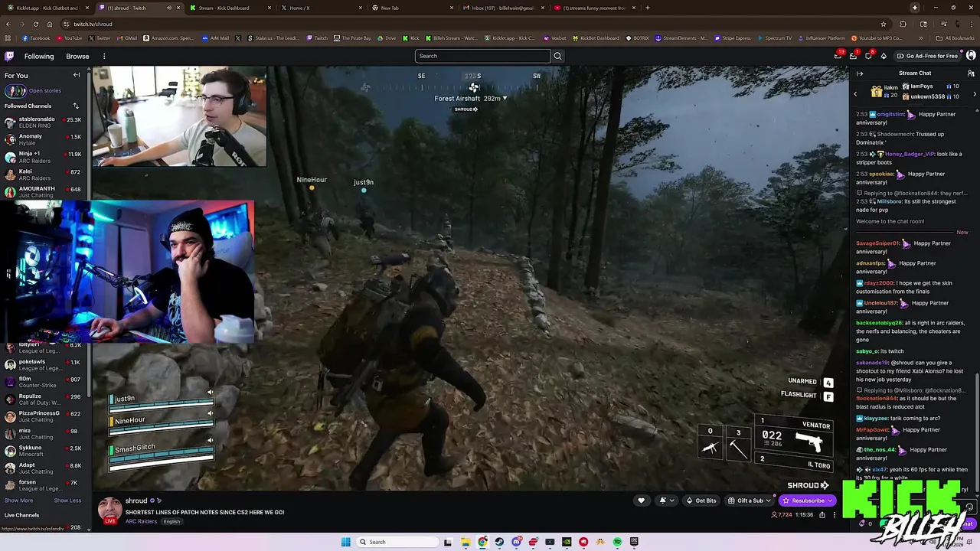This screenshot has height=551, width=980.
Task: Click the Twitch search magnifier button
Action: pyautogui.click(x=557, y=56)
